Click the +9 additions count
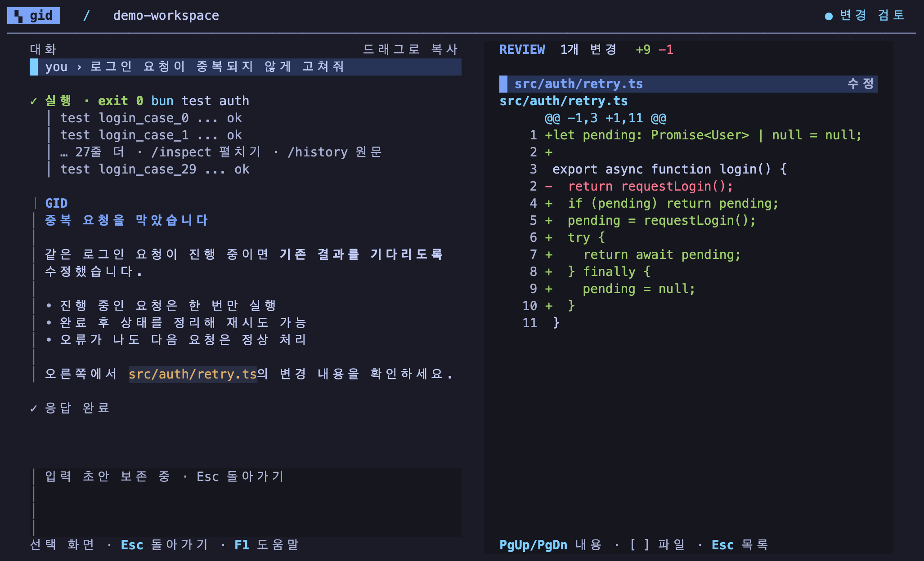The width and height of the screenshot is (924, 561). [x=643, y=49]
